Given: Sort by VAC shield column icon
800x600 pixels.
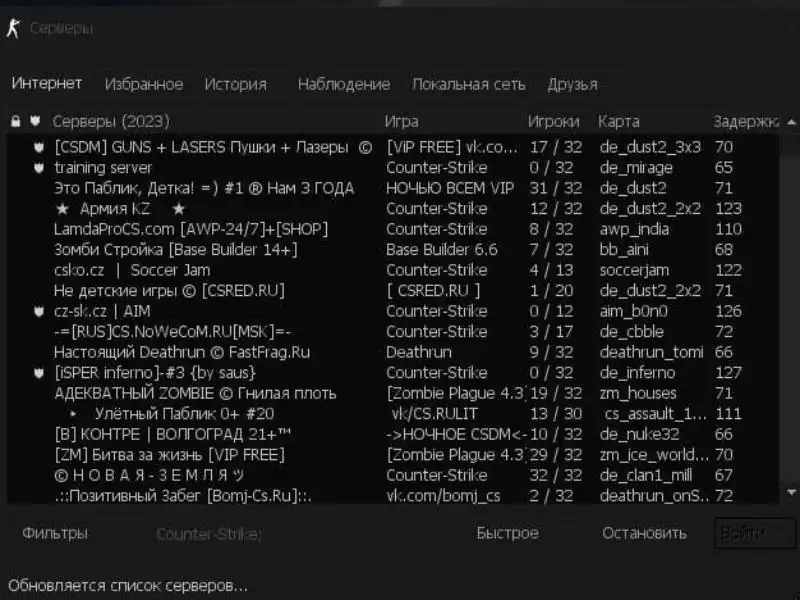Looking at the screenshot, I should pos(35,121).
